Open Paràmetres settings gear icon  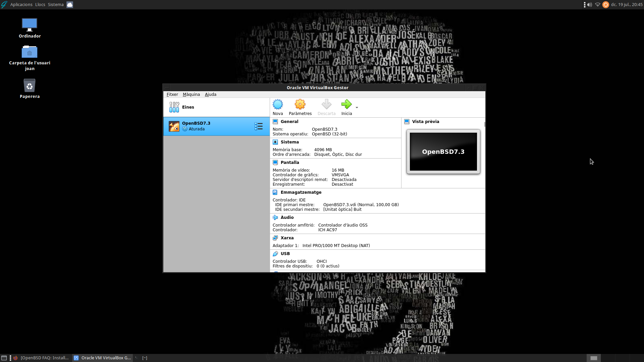[300, 105]
